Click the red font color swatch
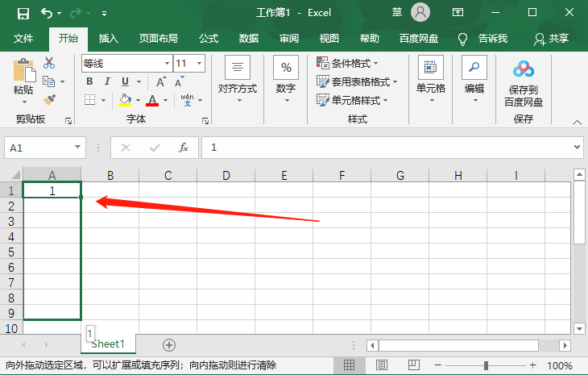The height and width of the screenshot is (375, 588). (x=152, y=100)
